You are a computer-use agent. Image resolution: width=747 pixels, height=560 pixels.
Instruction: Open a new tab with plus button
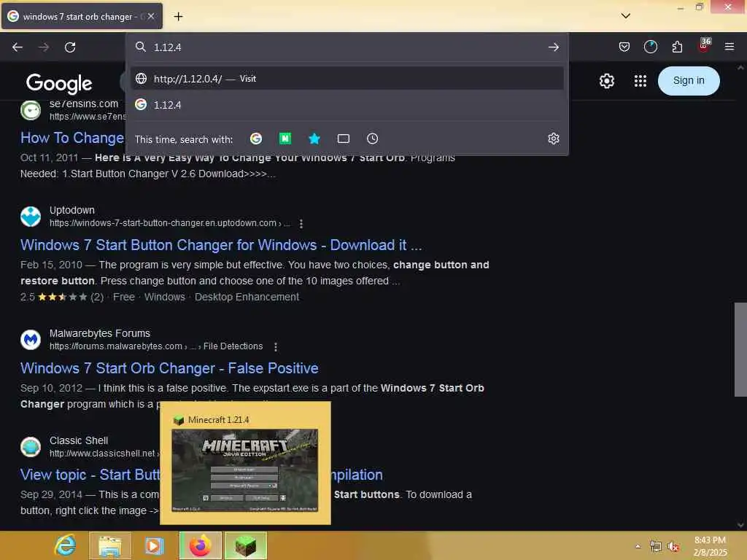[x=178, y=17]
